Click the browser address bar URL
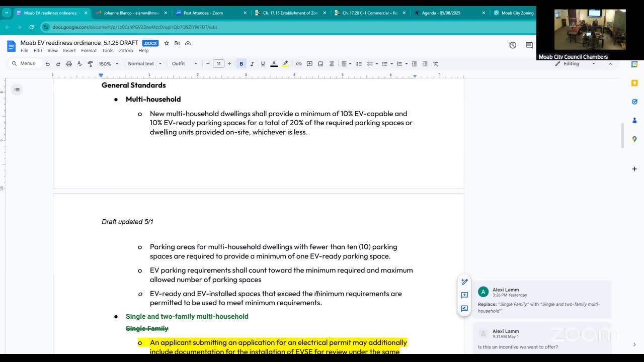 (135, 27)
